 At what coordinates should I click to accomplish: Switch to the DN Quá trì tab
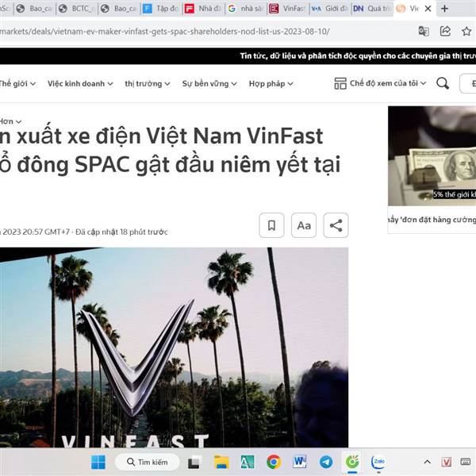[372, 9]
